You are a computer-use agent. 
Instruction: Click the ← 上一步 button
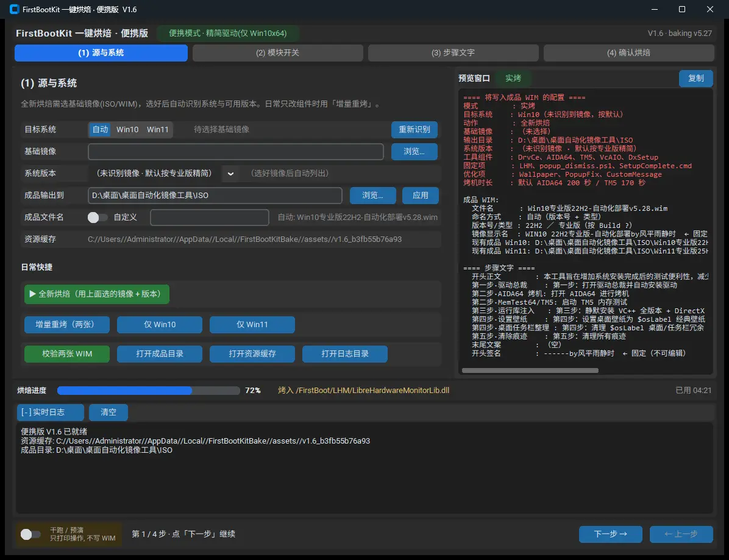681,534
